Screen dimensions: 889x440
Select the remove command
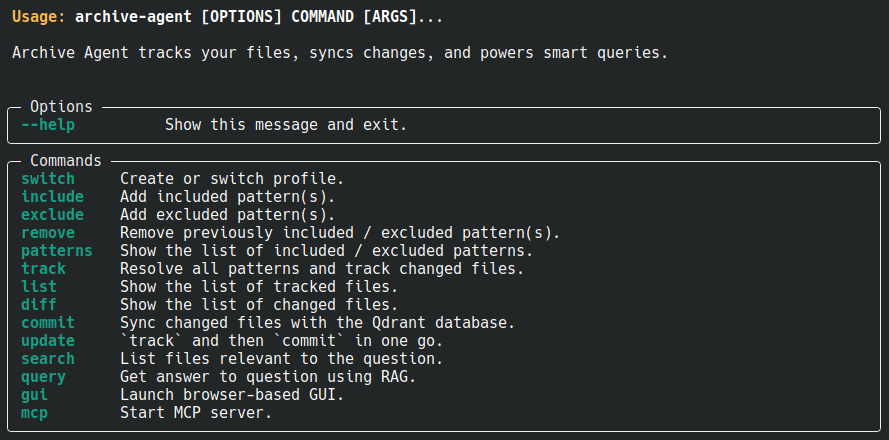coord(48,233)
